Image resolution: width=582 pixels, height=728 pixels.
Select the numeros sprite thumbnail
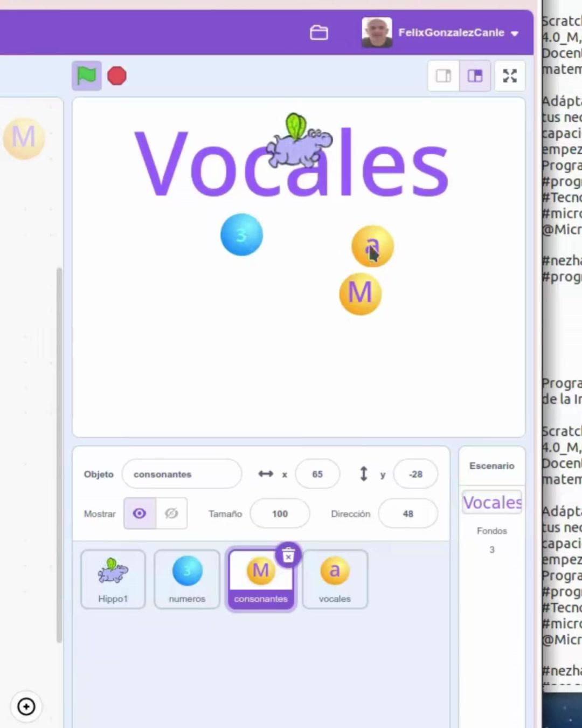187,579
